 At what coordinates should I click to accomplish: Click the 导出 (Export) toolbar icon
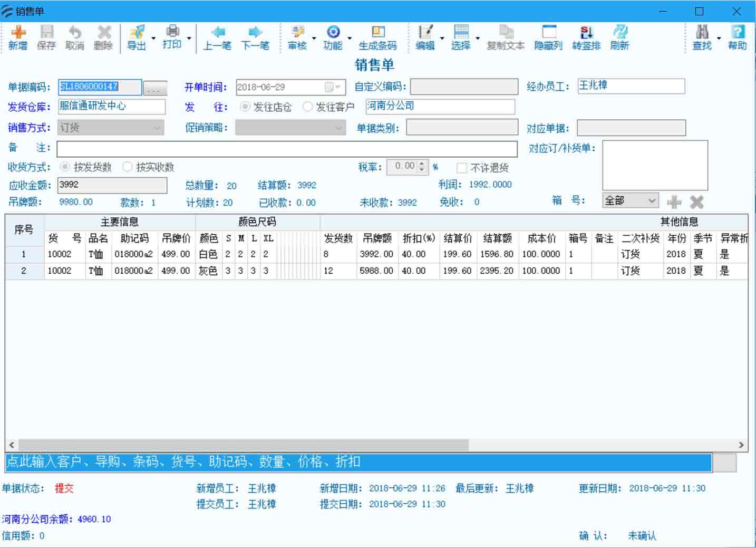[x=137, y=37]
